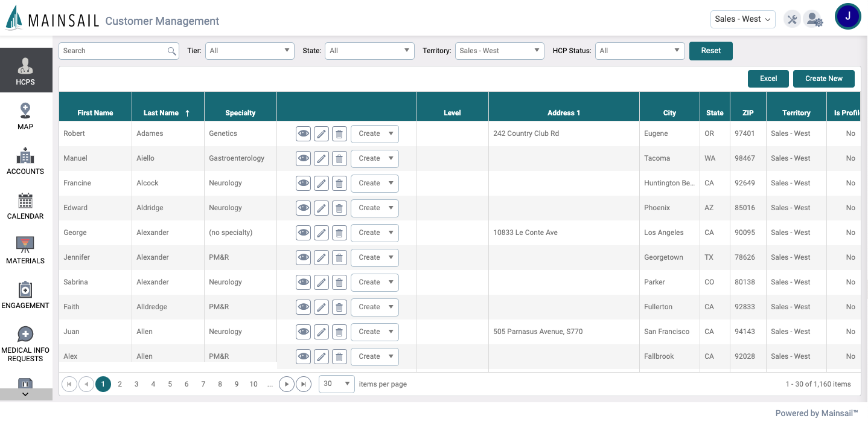View George Alexander's record with eye icon
The height and width of the screenshot is (424, 868).
[304, 233]
